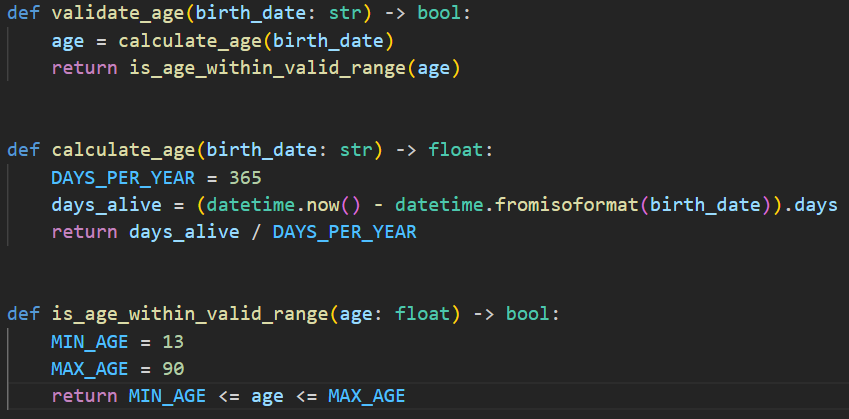849x419 pixels.
Task: Click the number 365
Action: pyautogui.click(x=244, y=177)
